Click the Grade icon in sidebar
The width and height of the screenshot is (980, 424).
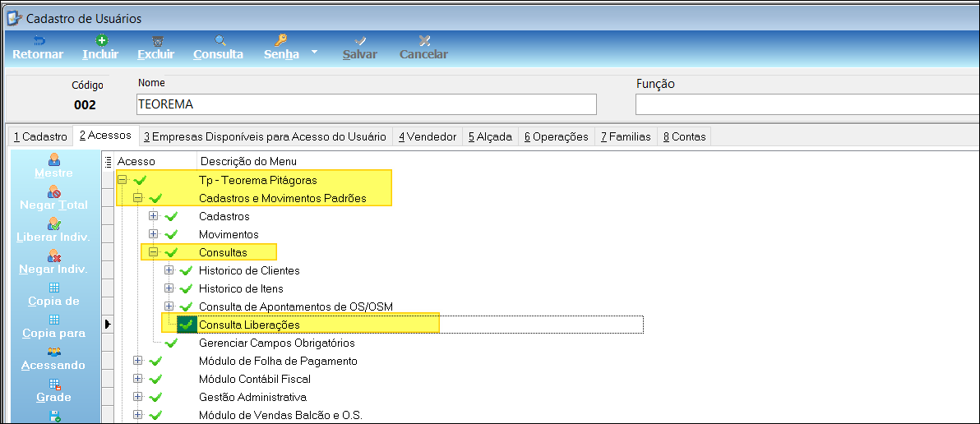[53, 384]
